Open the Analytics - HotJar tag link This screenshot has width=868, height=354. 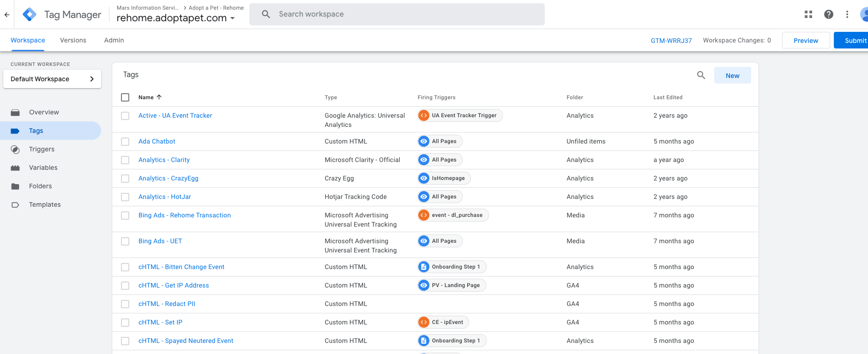pos(164,197)
